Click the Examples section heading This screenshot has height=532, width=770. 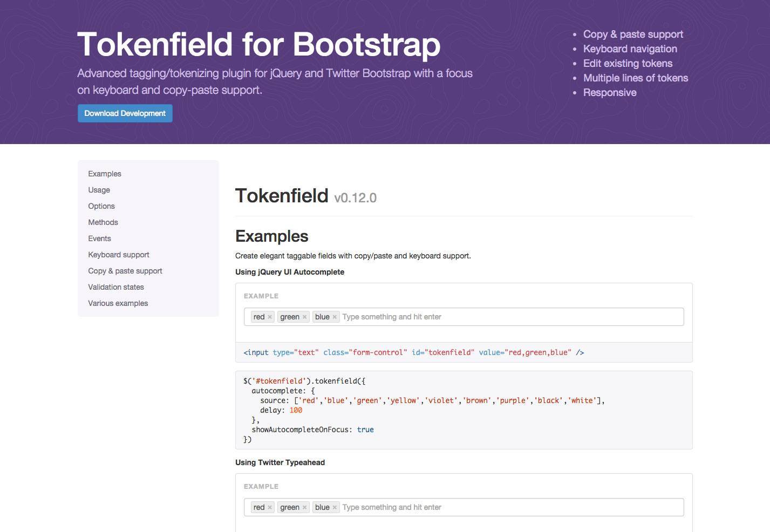[272, 236]
